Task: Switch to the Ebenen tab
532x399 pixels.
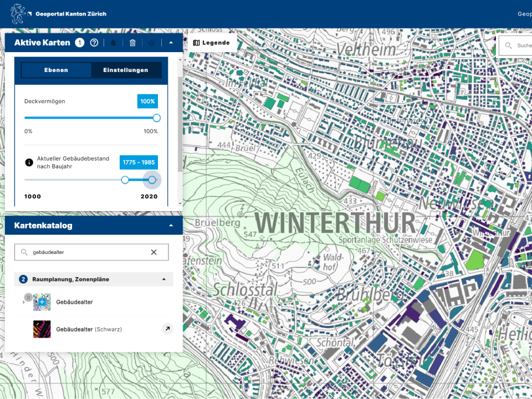Action: (56, 70)
